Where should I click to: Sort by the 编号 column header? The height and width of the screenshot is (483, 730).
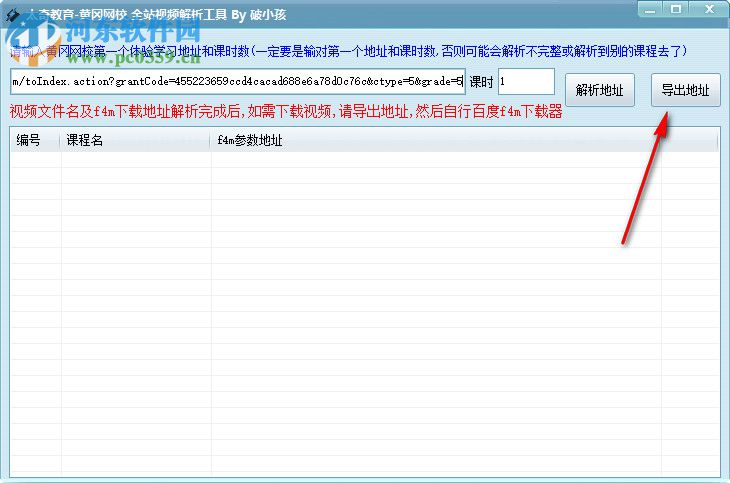click(35, 140)
